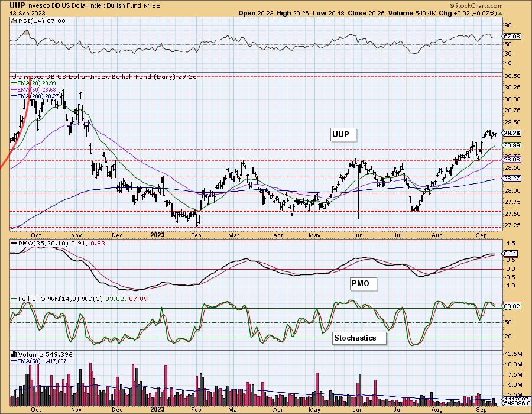The height and width of the screenshot is (414, 532).
Task: Click the High 29.26 value in the header
Action: (x=293, y=13)
